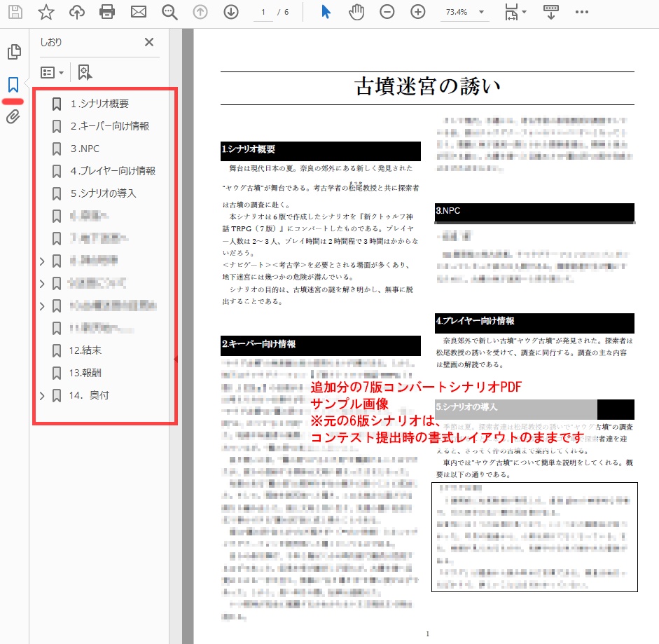Select the Hand tool
Screen dimensions: 659x644
[x=356, y=12]
